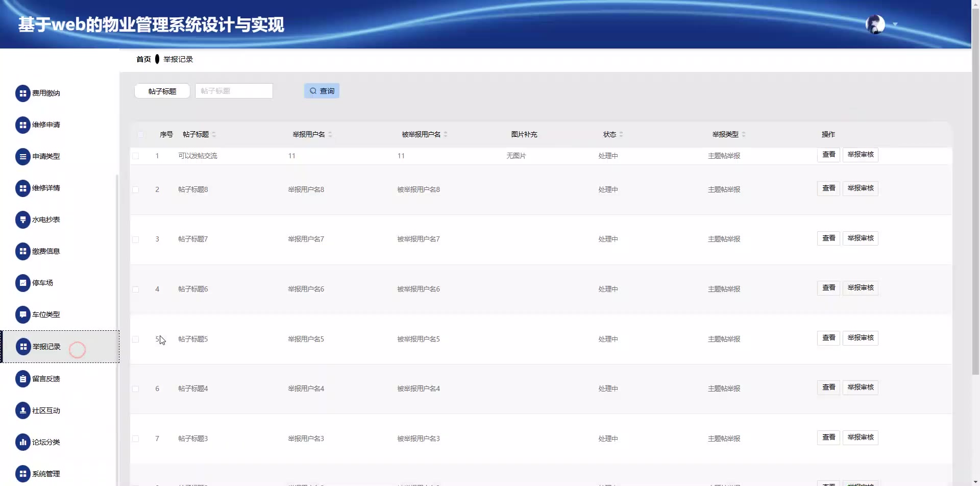Image resolution: width=980 pixels, height=486 pixels.
Task: Toggle the select-all checkbox in table header
Action: (140, 135)
